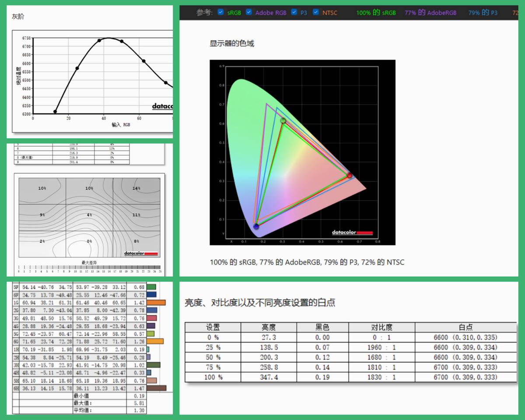Click the orange 1G color bar
The image size is (525, 420).
click(156, 302)
